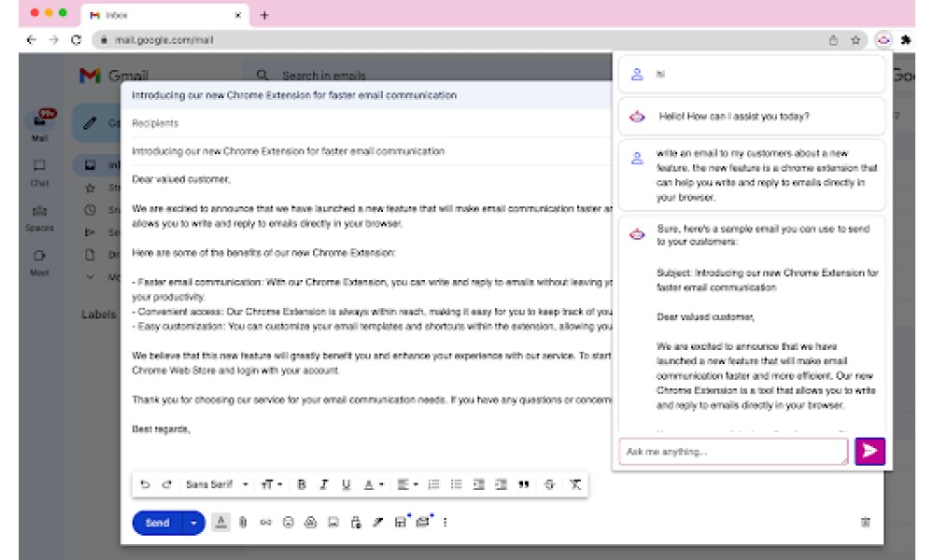Click the Labels heading in sidebar
Image resolution: width=934 pixels, height=560 pixels.
pyautogui.click(x=98, y=315)
